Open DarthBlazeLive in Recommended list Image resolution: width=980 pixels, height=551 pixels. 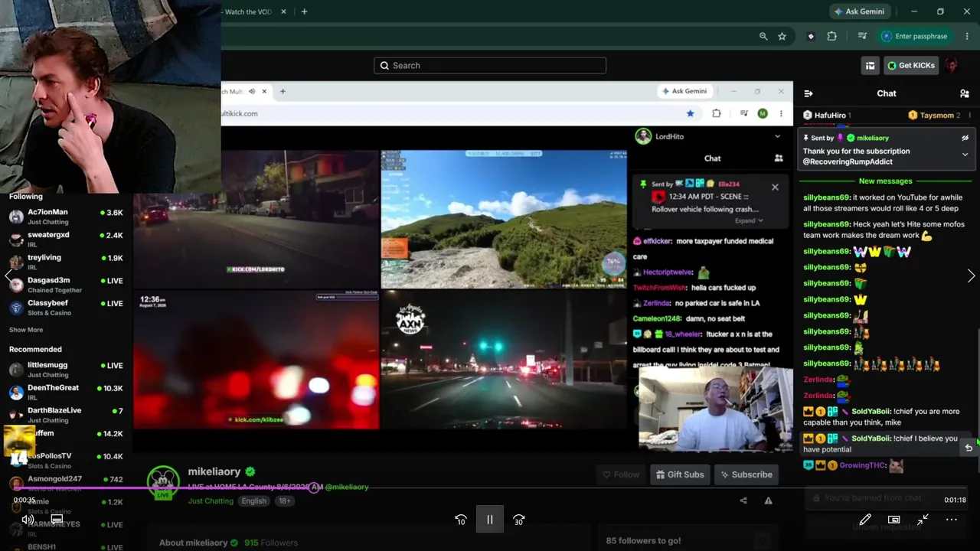[66, 415]
